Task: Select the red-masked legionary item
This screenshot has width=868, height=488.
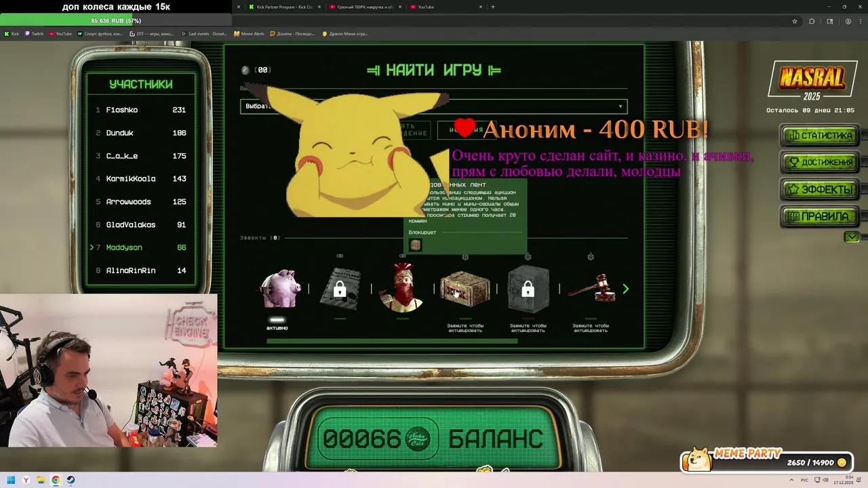Action: [x=403, y=287]
